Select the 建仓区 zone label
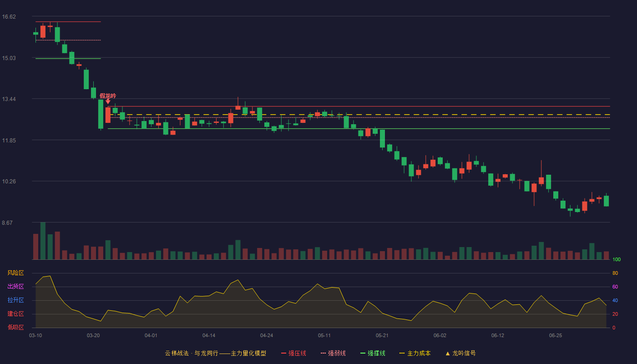Screen dimensions: 637x364 click(15, 314)
